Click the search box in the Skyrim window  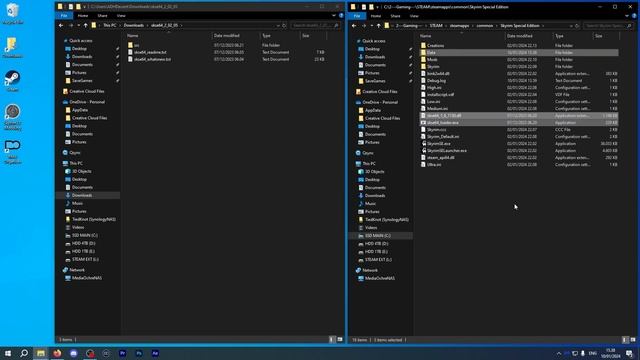click(x=608, y=26)
